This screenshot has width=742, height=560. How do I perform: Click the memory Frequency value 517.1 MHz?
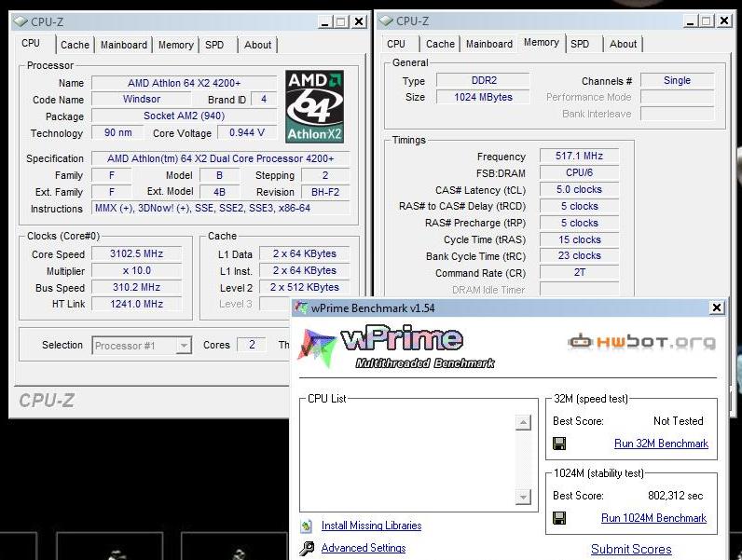pyautogui.click(x=579, y=156)
